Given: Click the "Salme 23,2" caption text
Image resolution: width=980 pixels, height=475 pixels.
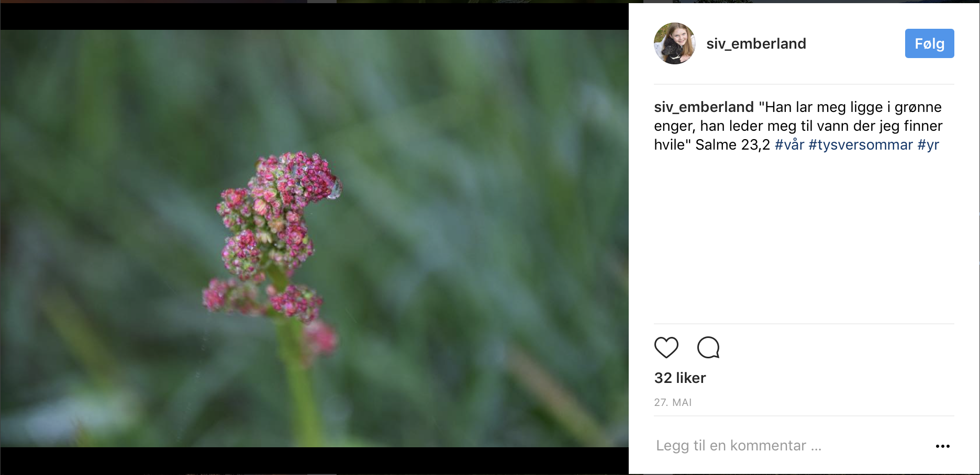Looking at the screenshot, I should click(732, 145).
